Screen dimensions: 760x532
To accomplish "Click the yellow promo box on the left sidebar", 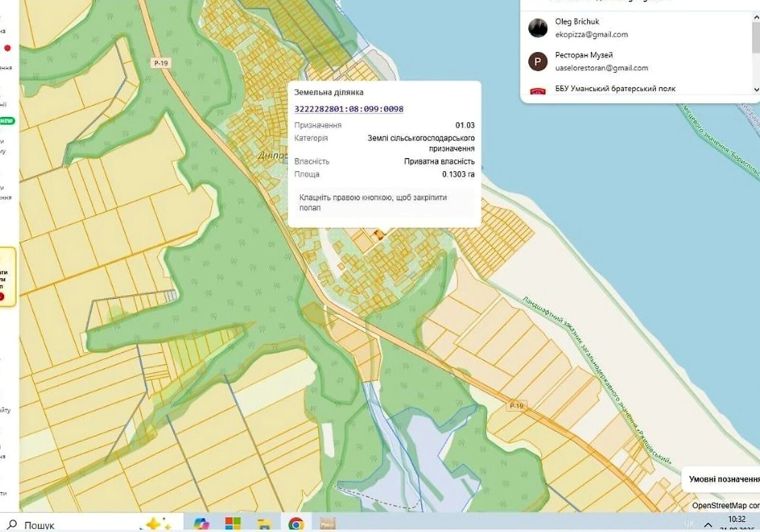I will (8, 277).
